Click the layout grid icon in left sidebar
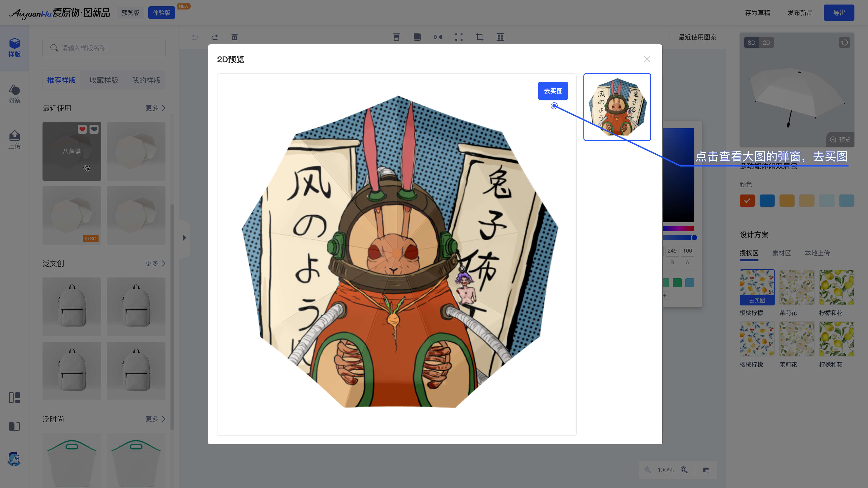Screen dimensions: 868x488 click(x=14, y=397)
